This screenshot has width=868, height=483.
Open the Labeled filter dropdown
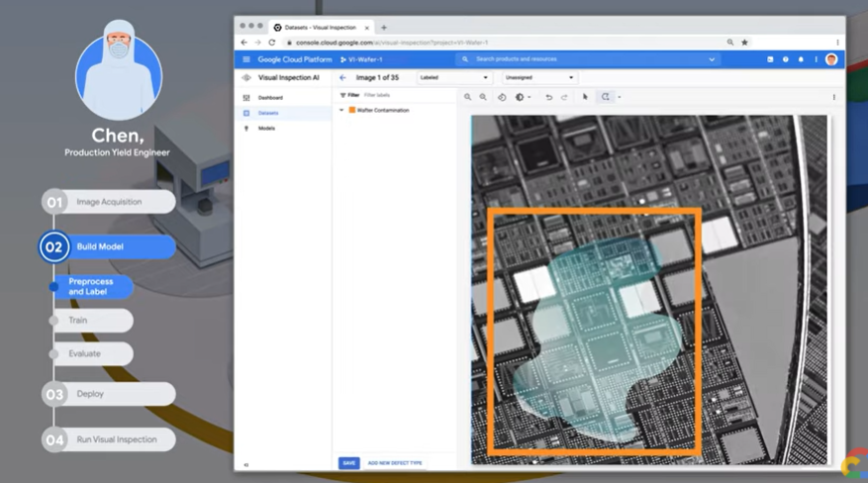click(453, 77)
